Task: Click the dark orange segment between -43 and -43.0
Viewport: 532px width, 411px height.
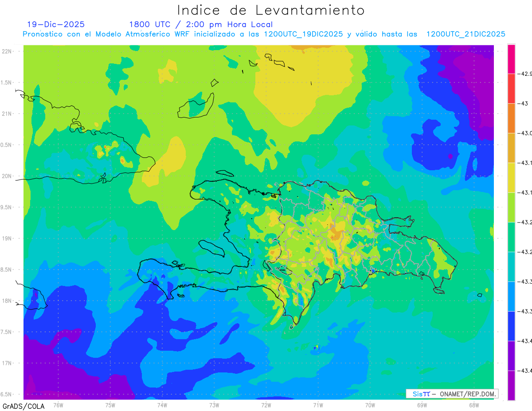Action: [511, 118]
